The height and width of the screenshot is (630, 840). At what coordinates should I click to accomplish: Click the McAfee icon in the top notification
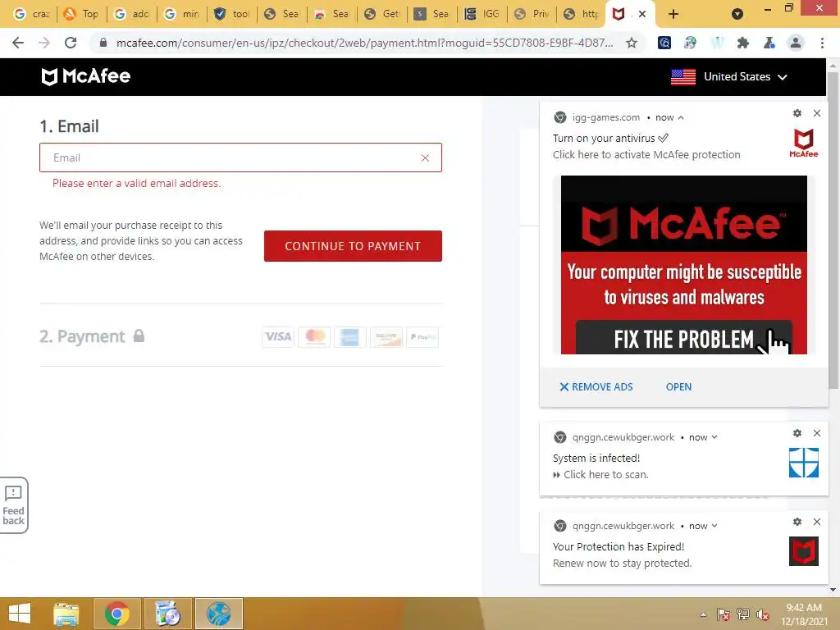[x=804, y=143]
